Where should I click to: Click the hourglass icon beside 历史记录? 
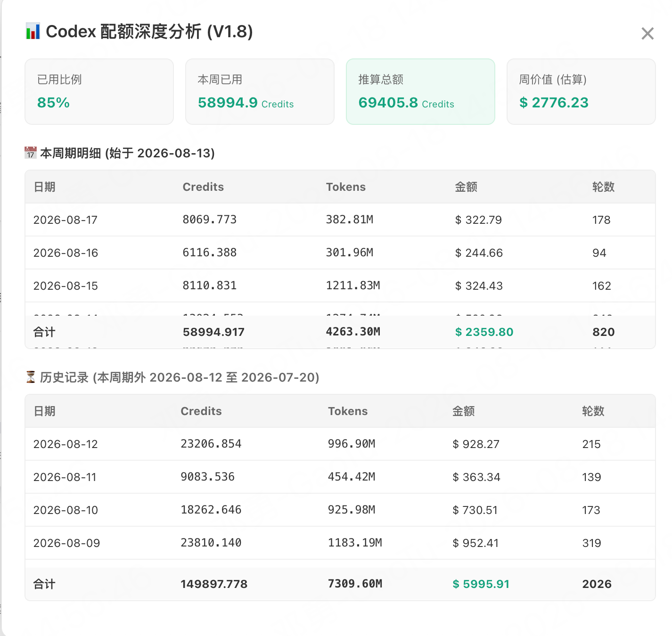pyautogui.click(x=31, y=377)
